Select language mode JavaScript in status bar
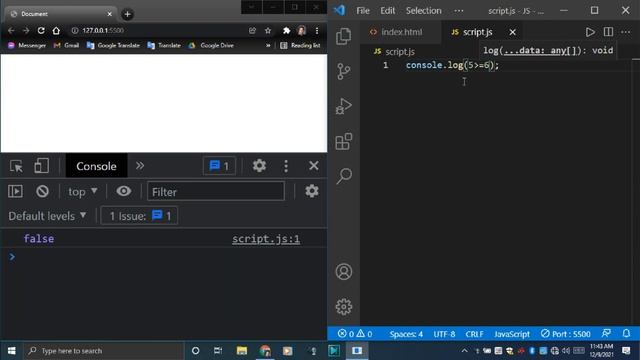640x360 pixels. click(x=512, y=334)
